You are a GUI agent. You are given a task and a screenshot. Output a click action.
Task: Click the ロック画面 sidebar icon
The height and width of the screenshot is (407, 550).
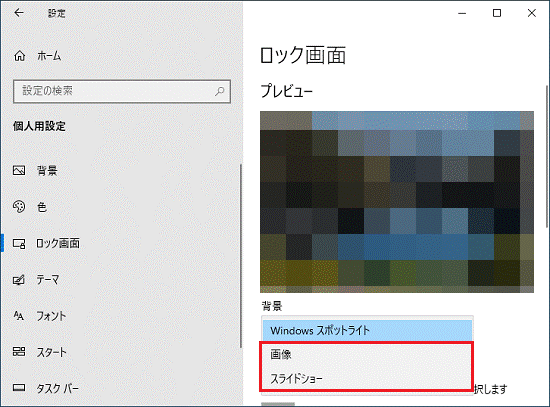(x=19, y=243)
